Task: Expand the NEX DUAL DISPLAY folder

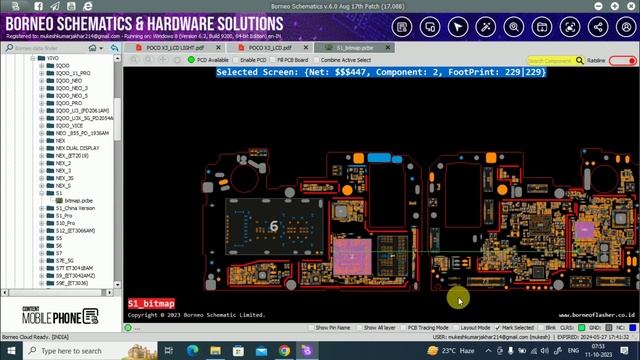Action: pos(42,148)
